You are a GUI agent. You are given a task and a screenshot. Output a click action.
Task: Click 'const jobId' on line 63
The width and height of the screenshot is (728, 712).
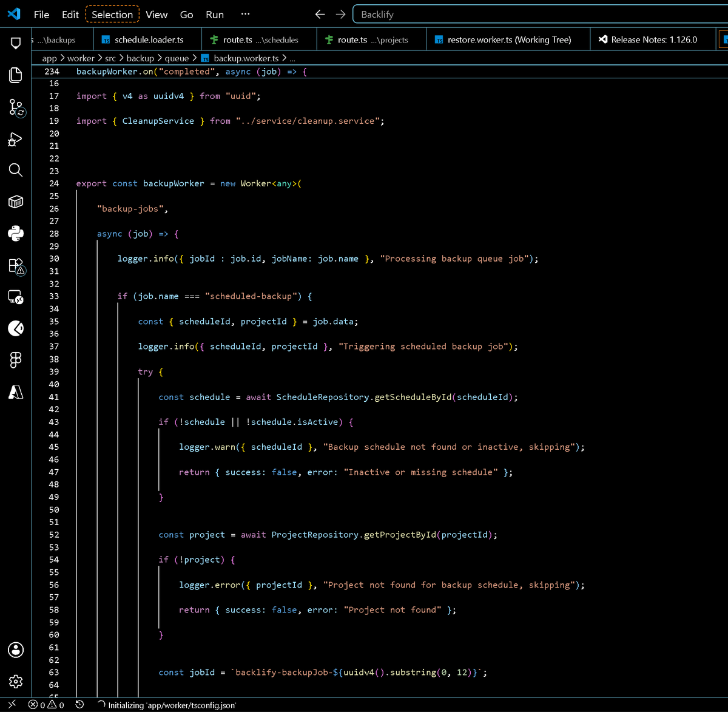[186, 673]
